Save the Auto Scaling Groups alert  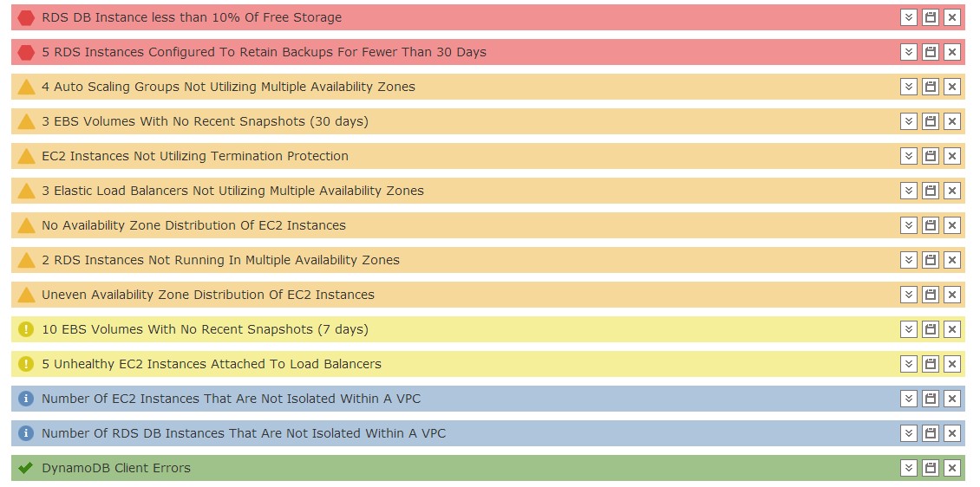point(930,87)
